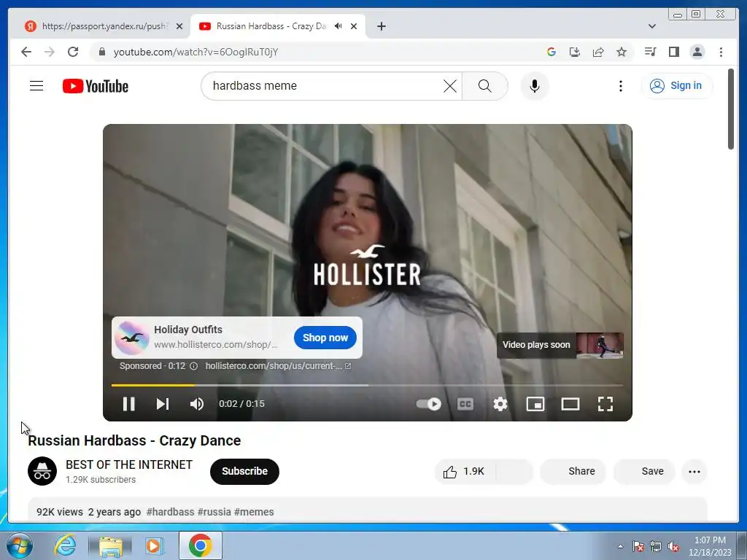Image resolution: width=747 pixels, height=560 pixels.
Task: Reload the YouTube page
Action: [73, 52]
